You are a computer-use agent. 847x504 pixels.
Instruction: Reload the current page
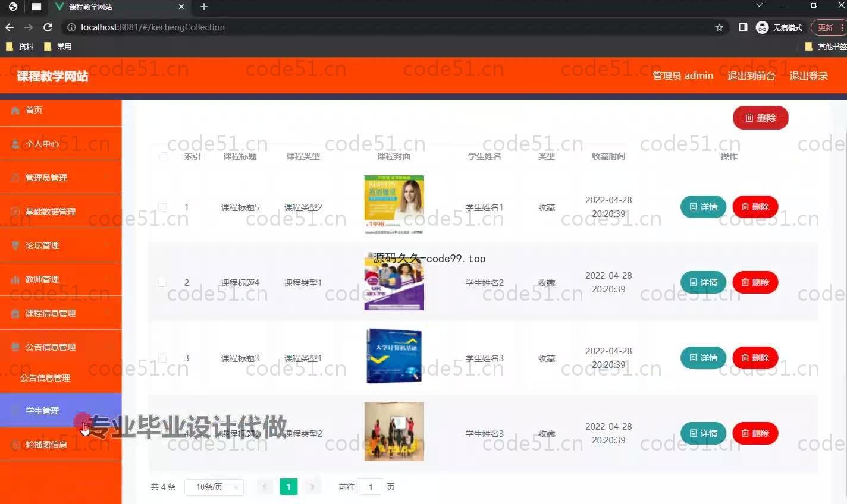(48, 27)
